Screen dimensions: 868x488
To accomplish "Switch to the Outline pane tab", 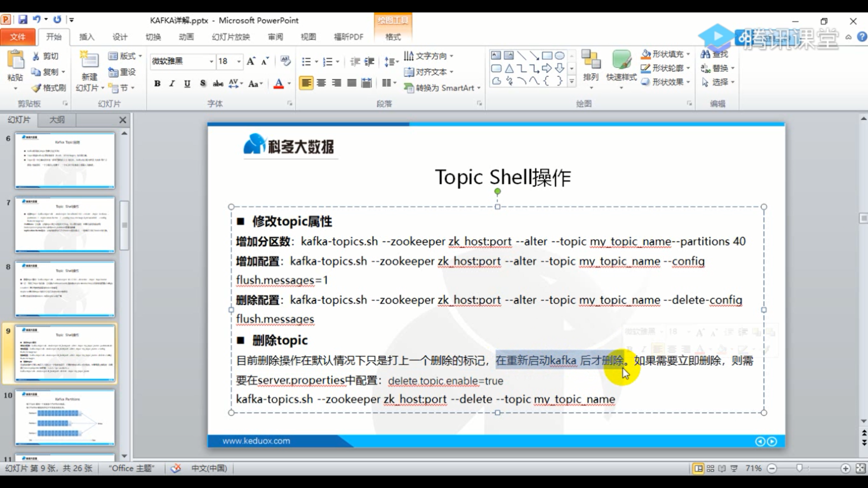I will coord(57,120).
